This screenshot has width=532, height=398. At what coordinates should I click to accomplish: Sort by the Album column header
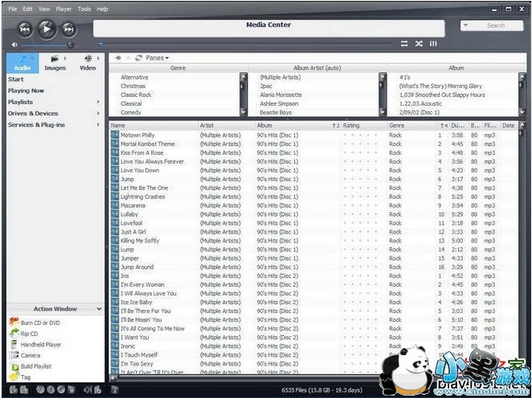click(298, 126)
